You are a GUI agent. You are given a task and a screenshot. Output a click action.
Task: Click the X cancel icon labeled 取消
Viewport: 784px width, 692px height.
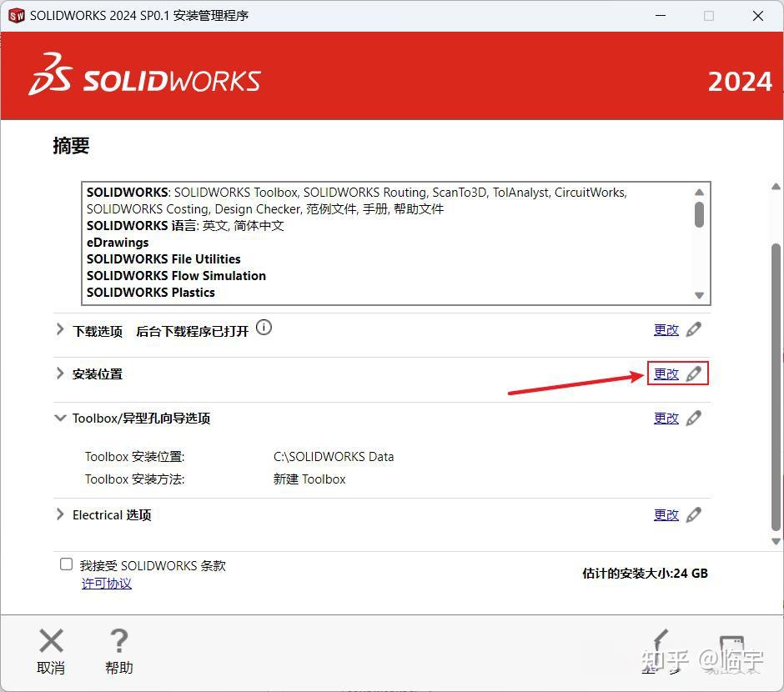click(51, 642)
